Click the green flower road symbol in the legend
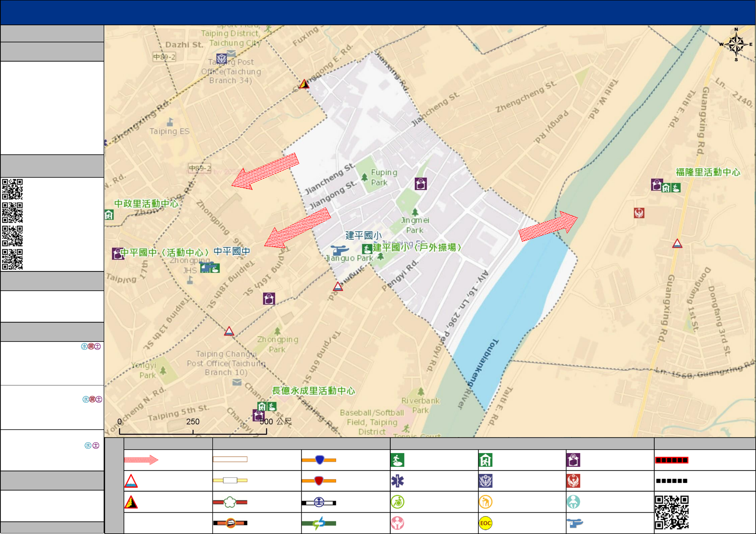This screenshot has width=756, height=534. [230, 502]
